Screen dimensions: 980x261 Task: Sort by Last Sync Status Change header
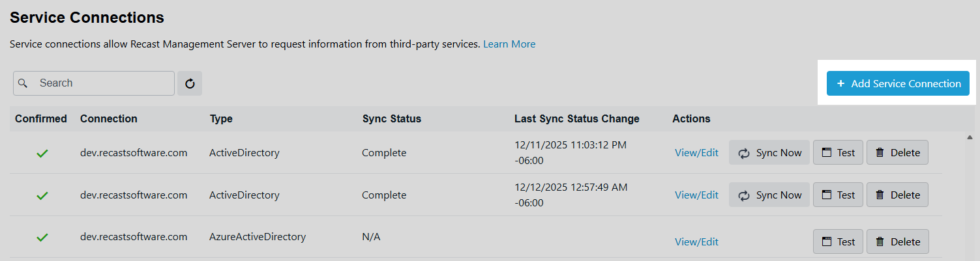click(576, 118)
